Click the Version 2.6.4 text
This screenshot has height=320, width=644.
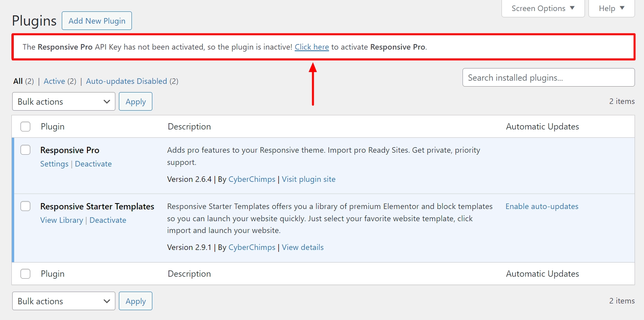coord(189,179)
